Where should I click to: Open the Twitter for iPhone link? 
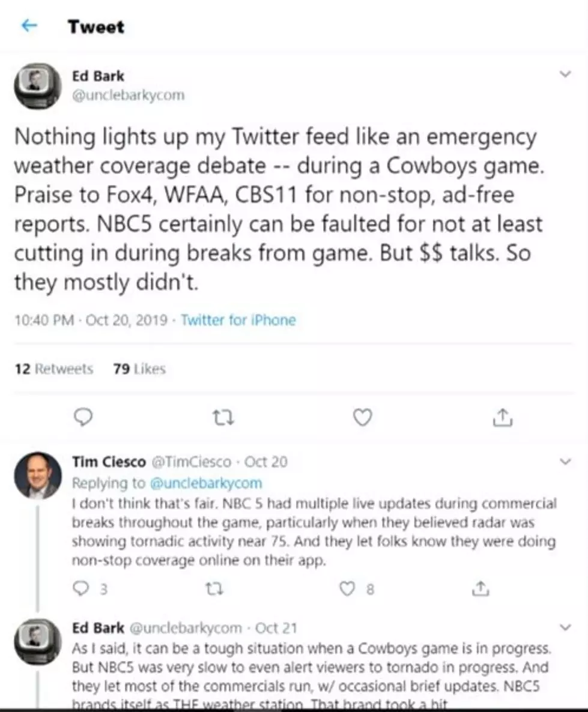coord(238,320)
